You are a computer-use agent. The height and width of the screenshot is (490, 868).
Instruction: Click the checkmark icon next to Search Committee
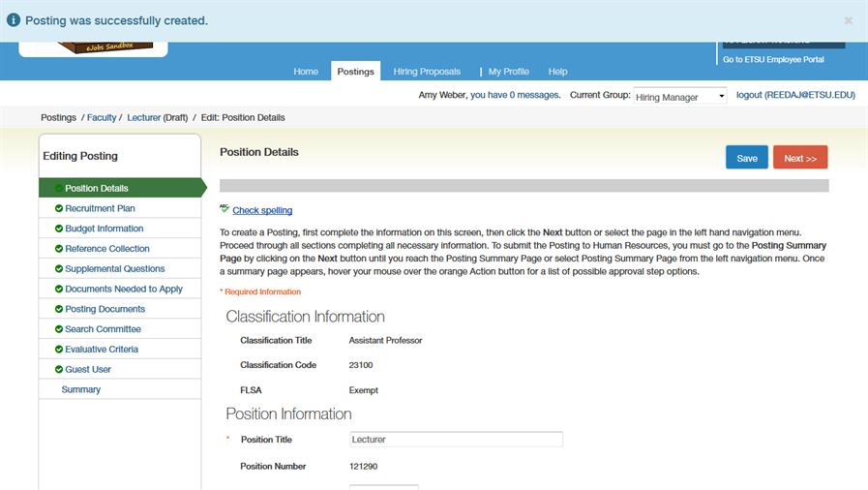[x=59, y=329]
